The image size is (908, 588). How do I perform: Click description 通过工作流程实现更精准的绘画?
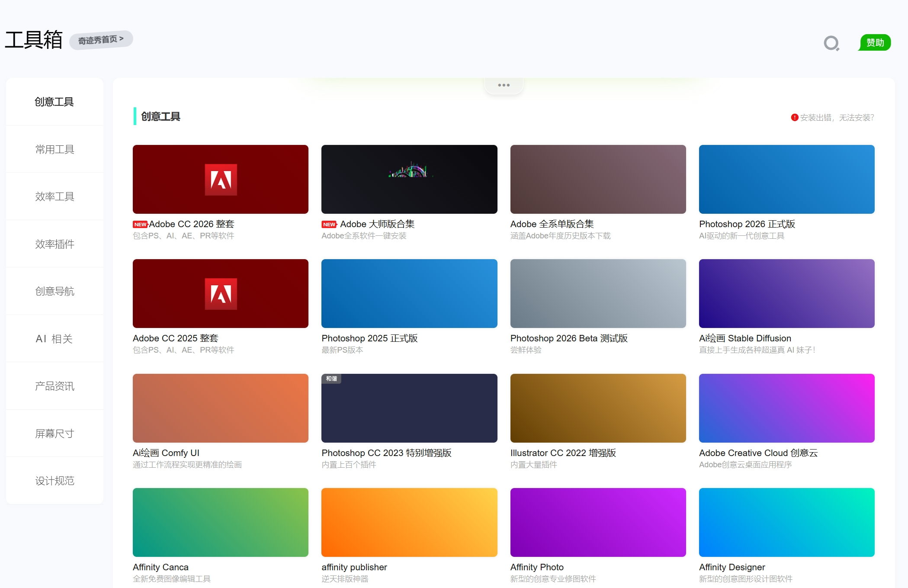[187, 465]
